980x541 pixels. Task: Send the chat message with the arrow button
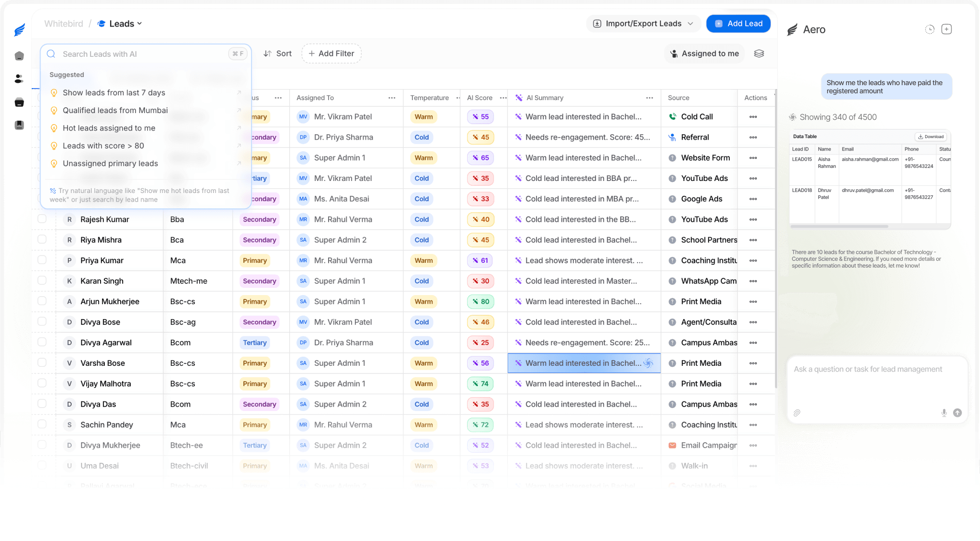pyautogui.click(x=957, y=413)
